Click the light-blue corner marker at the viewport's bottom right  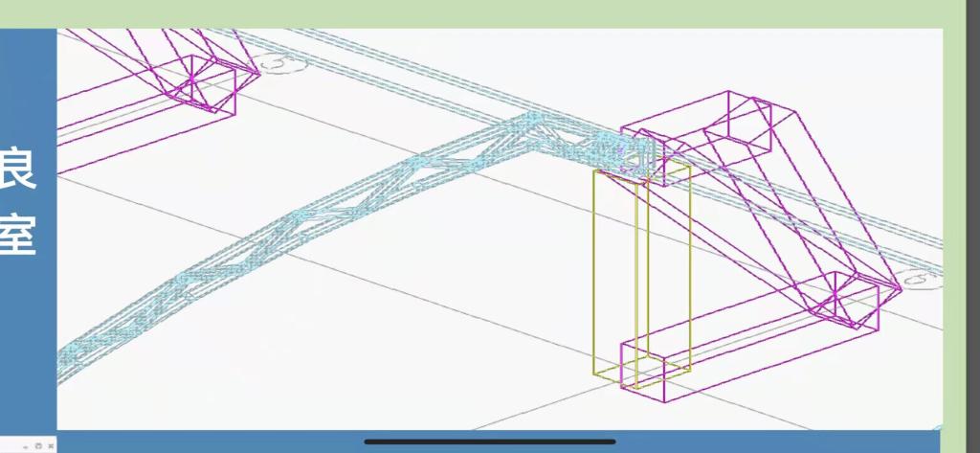937,427
